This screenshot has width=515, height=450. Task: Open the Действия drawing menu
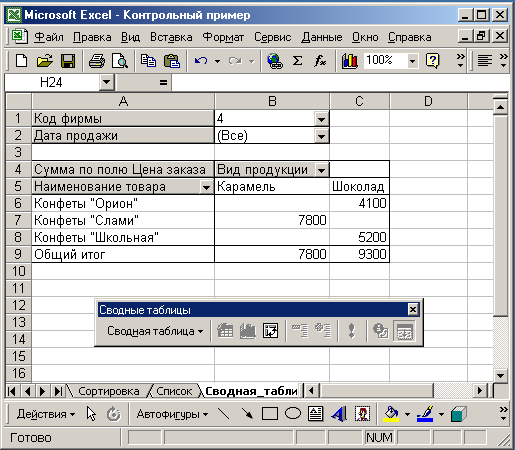click(46, 414)
